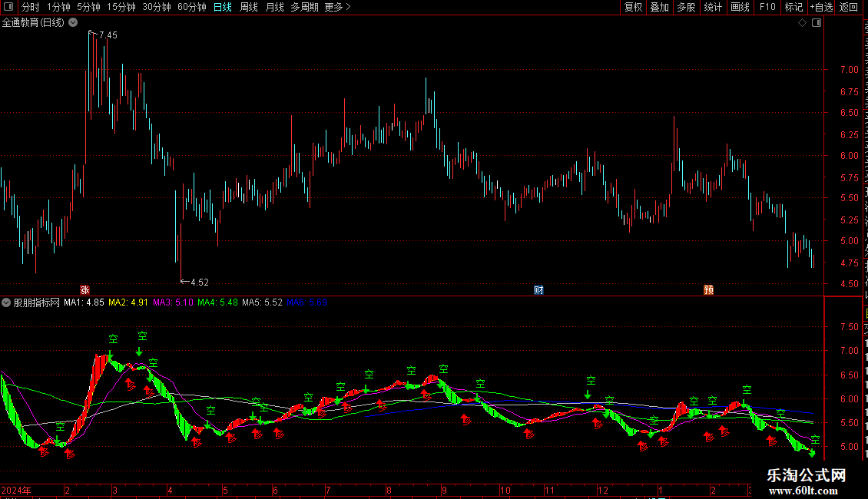Click the MA1: 4.85 value
868x499 pixels.
[84, 302]
